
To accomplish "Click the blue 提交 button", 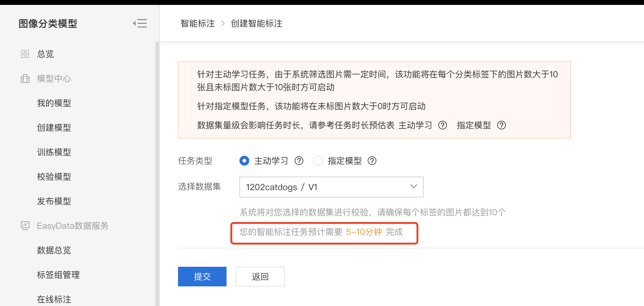I will 202,277.
